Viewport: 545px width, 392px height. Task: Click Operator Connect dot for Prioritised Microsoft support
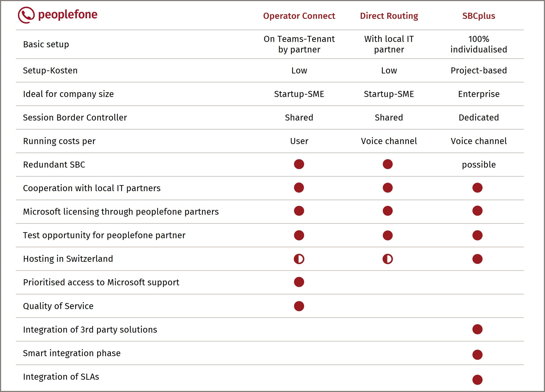point(299,282)
